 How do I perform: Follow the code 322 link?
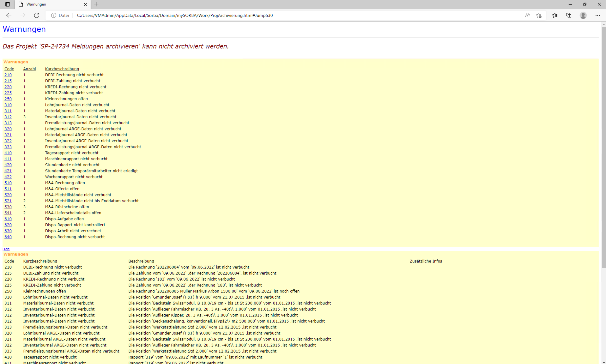8,141
